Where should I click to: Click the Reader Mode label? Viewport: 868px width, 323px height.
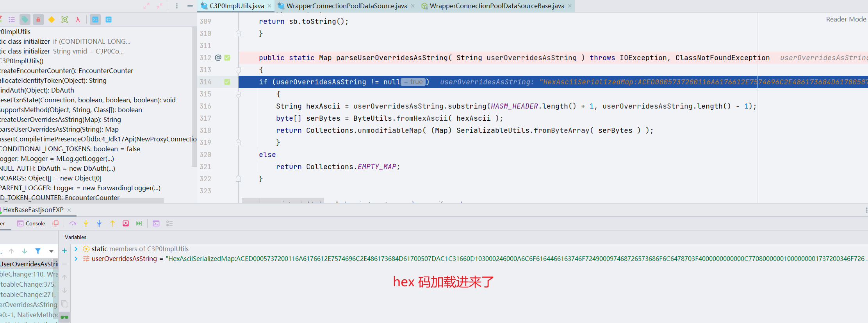pyautogui.click(x=846, y=19)
